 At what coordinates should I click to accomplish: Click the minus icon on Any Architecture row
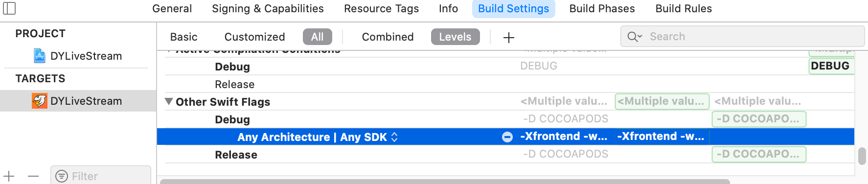507,137
